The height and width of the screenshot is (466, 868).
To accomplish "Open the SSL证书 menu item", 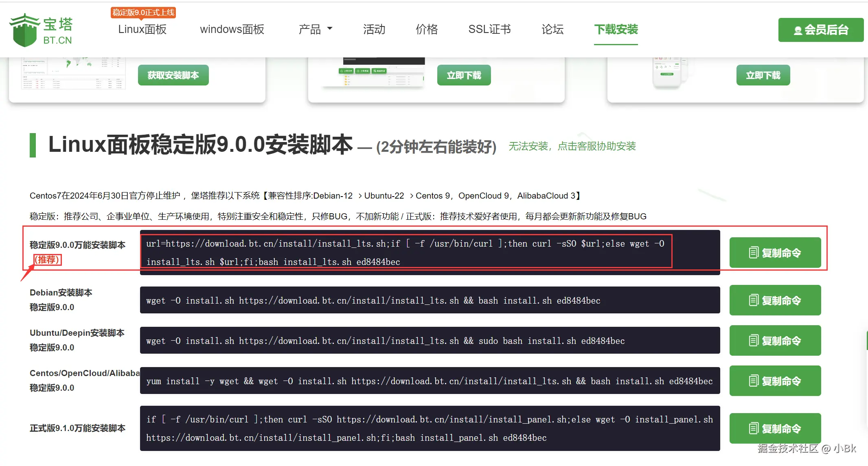I will point(489,29).
